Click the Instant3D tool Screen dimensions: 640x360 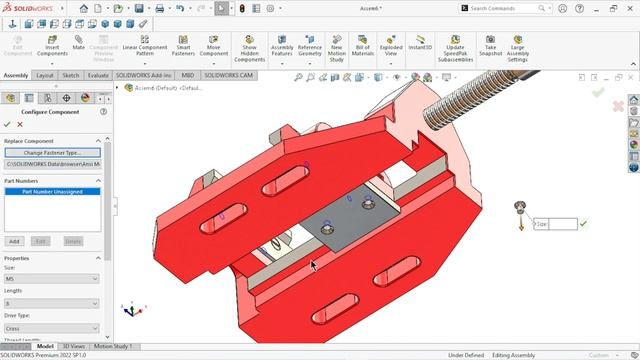pyautogui.click(x=420, y=42)
